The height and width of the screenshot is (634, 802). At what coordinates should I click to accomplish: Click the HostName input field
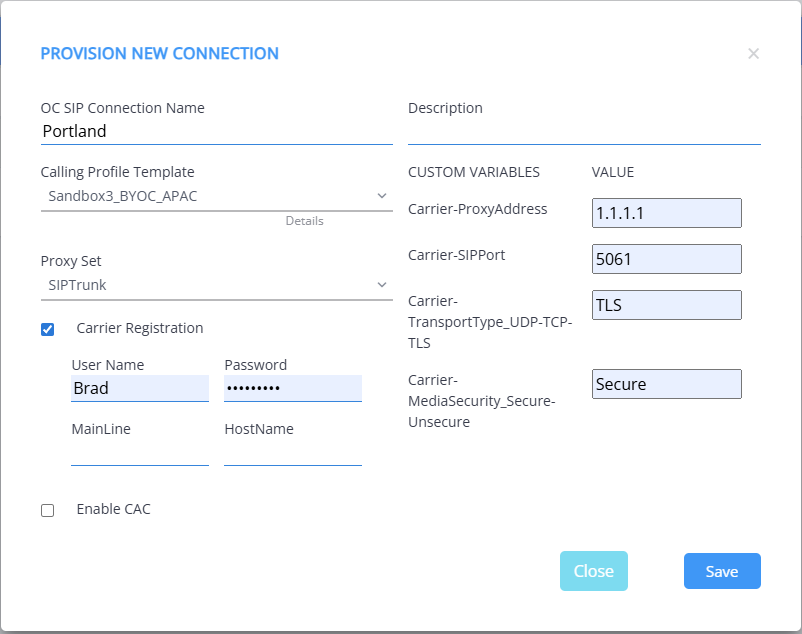coord(292,453)
